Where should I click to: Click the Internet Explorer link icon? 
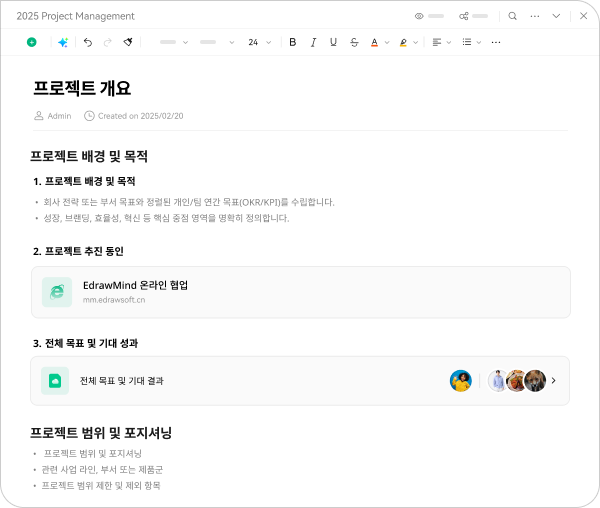[57, 292]
